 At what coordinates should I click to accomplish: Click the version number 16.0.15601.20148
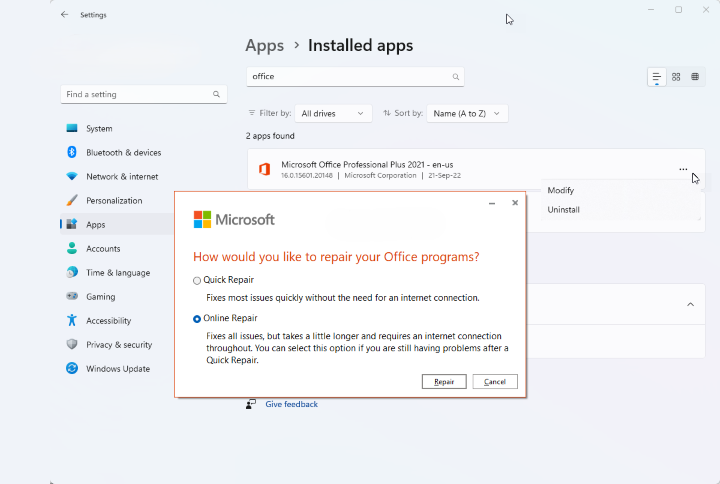(307, 175)
